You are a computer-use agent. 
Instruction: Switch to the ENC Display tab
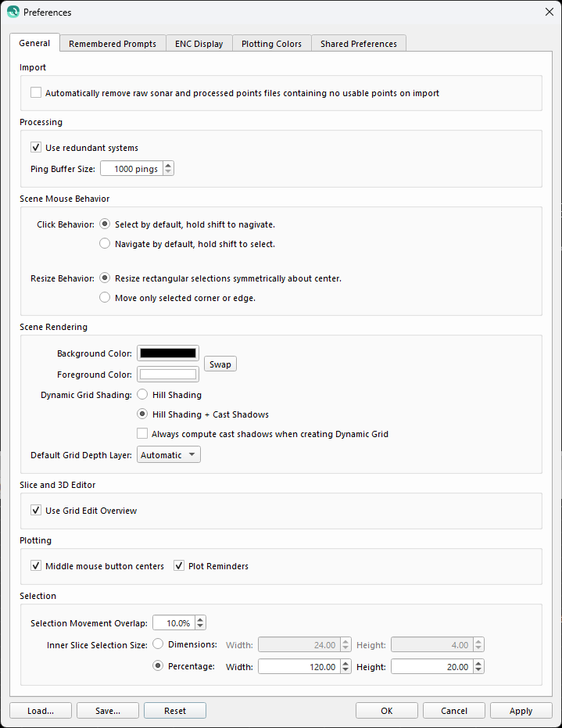click(x=199, y=44)
